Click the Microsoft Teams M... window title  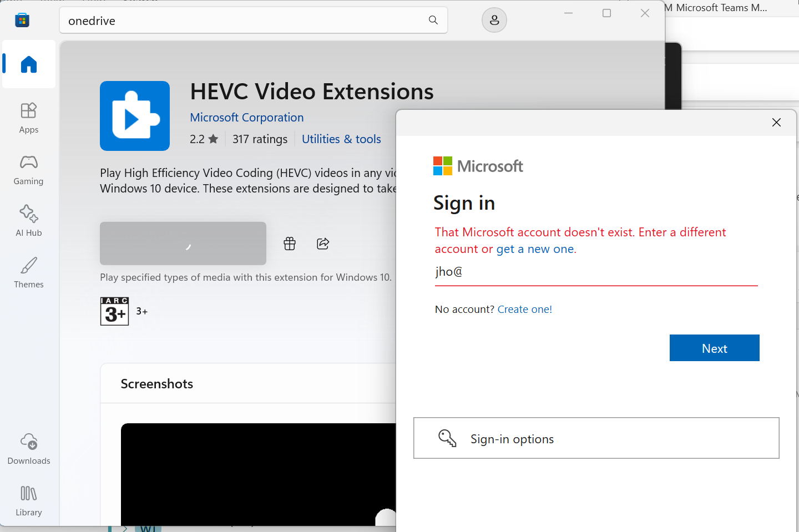[721, 8]
